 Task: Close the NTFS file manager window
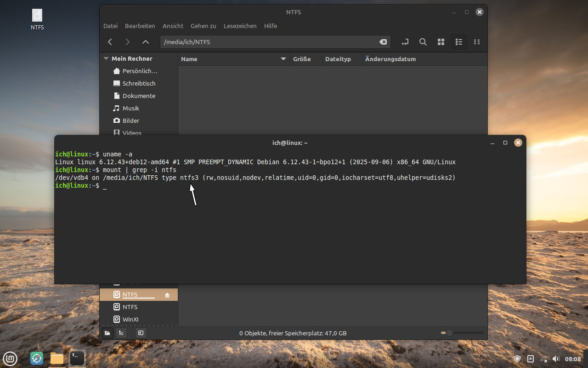click(x=480, y=12)
